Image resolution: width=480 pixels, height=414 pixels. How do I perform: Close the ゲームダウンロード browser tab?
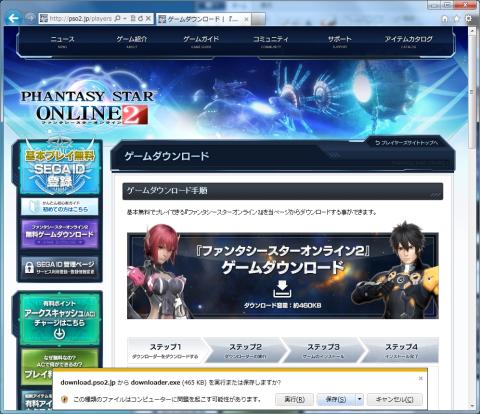[x=246, y=19]
